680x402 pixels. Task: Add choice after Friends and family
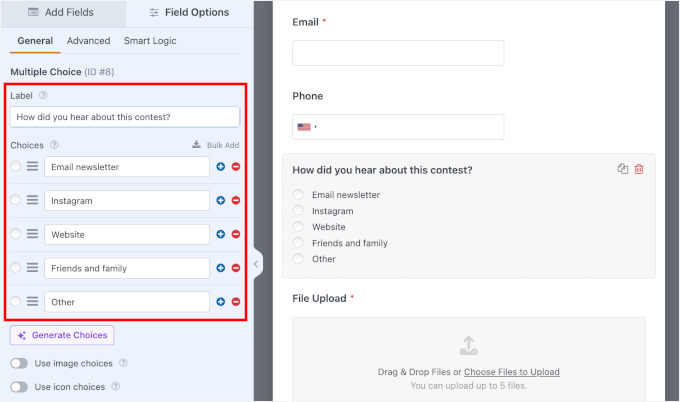click(x=220, y=268)
